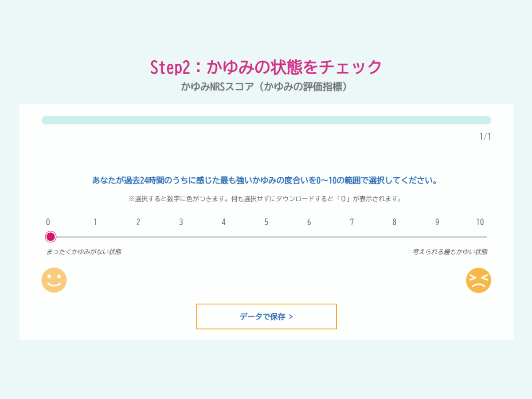Screen dimensions: 532x399
Task: Click the Step2 heading text
Action: 266,66
